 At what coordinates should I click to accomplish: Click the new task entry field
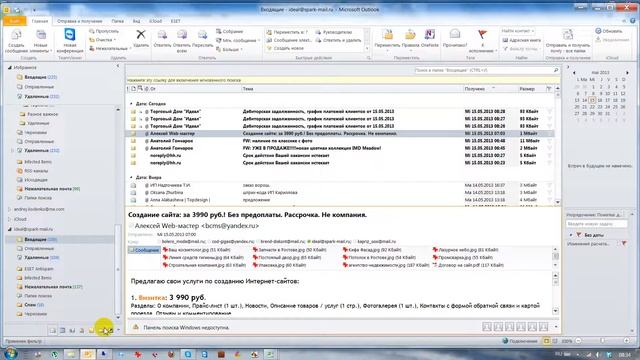click(x=596, y=224)
